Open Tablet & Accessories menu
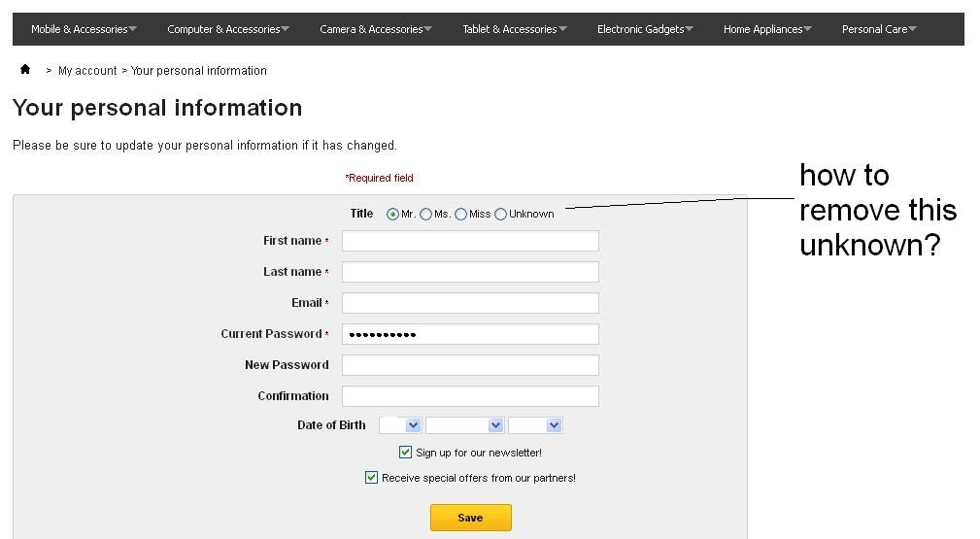 pyautogui.click(x=514, y=29)
